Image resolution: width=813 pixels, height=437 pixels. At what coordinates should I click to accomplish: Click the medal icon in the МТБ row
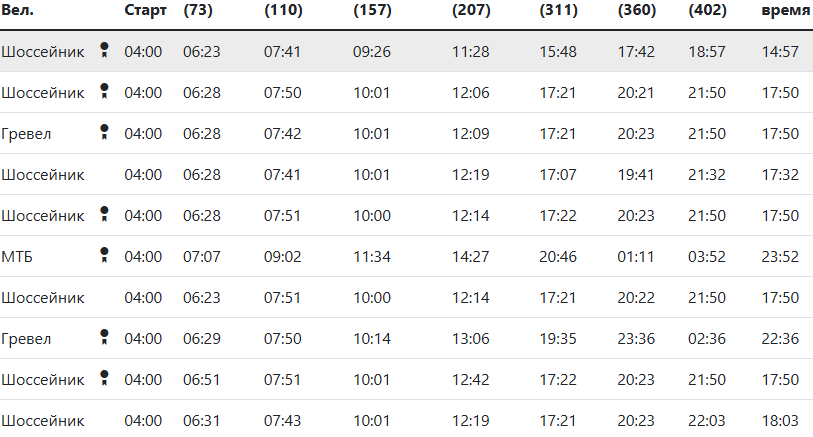[104, 256]
